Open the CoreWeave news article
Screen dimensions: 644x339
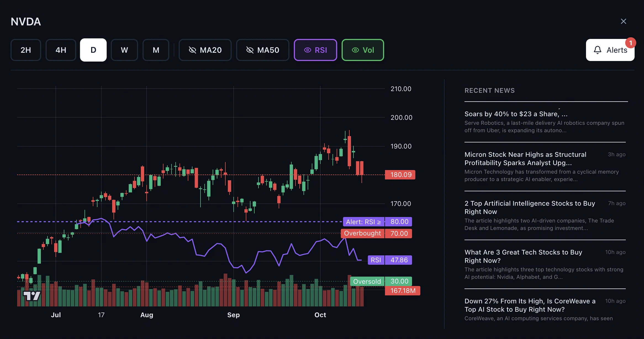coord(530,305)
